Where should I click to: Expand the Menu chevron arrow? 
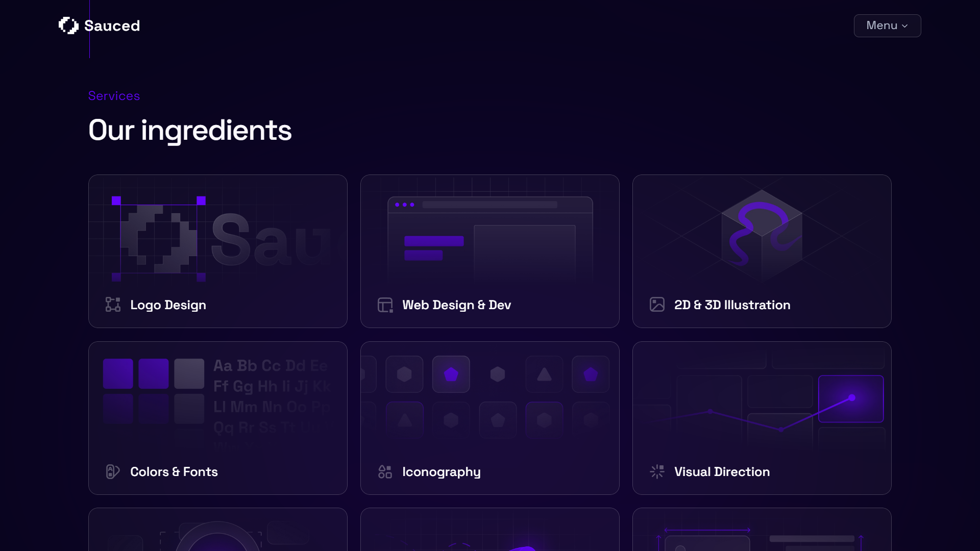click(x=905, y=26)
